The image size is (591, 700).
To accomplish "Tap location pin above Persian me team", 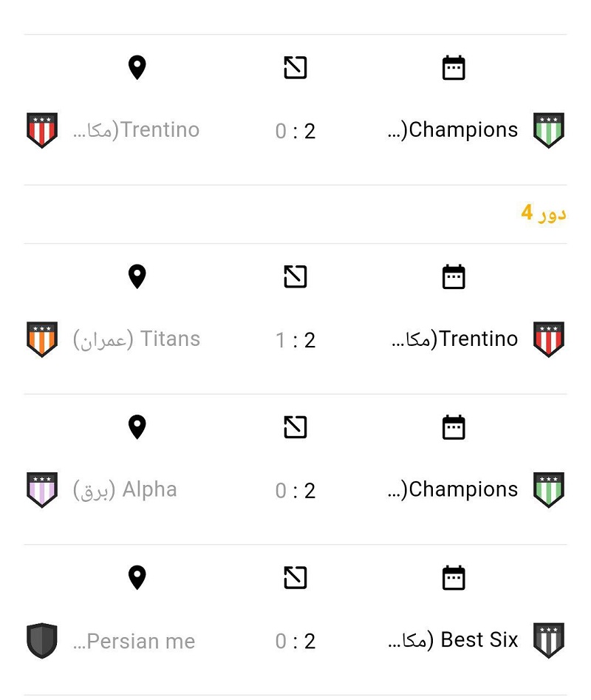I will (137, 578).
